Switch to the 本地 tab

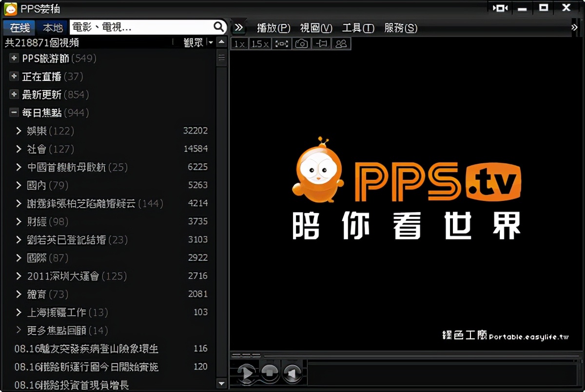pos(52,28)
